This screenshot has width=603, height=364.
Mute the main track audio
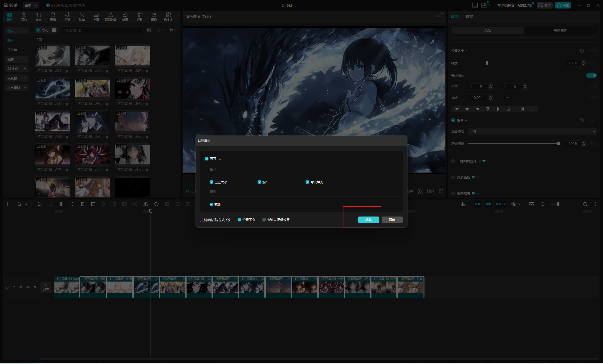pos(28,287)
